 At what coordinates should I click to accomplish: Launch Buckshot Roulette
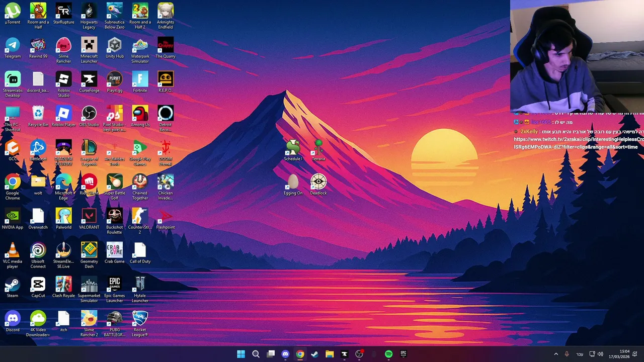click(x=114, y=221)
